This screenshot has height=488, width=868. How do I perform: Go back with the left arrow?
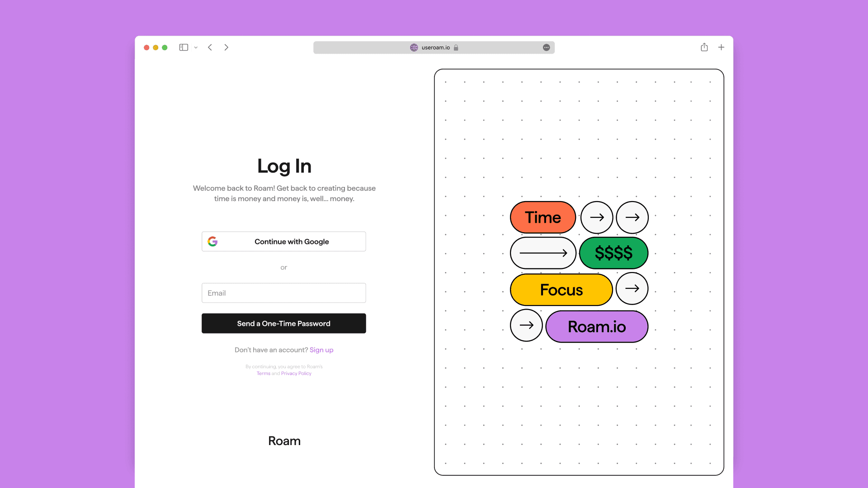click(x=210, y=47)
